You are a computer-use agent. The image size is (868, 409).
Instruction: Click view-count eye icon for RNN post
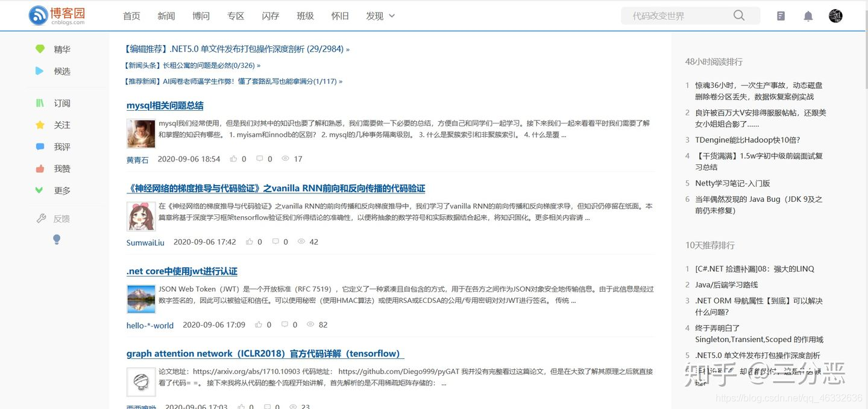tap(301, 242)
